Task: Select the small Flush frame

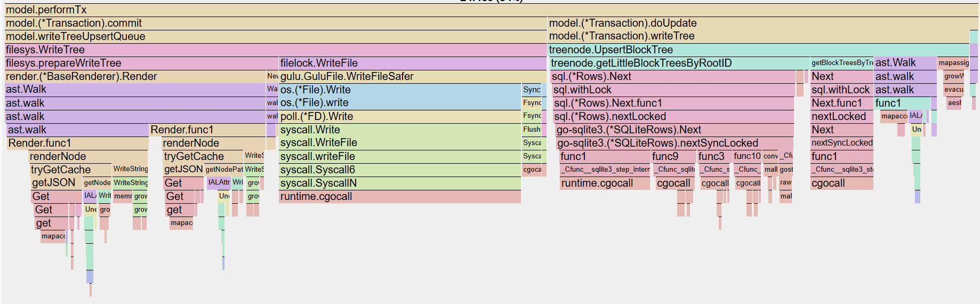Action: coord(532,130)
